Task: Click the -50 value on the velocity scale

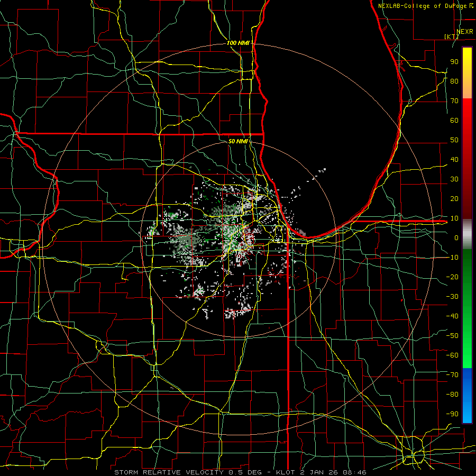Action: coord(452,335)
